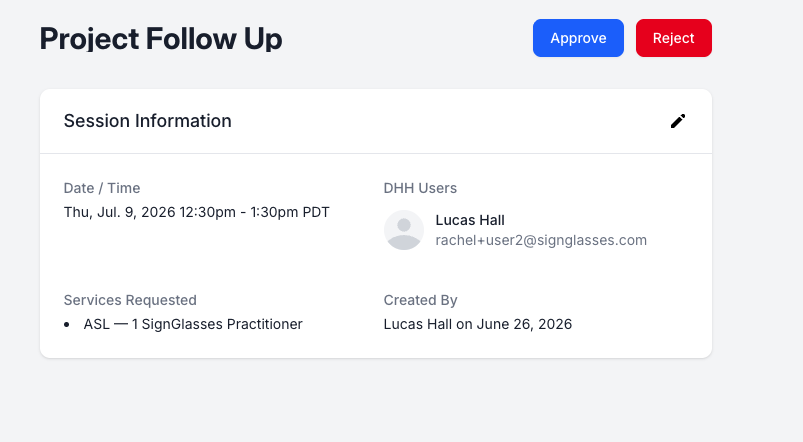The height and width of the screenshot is (442, 803).
Task: Click the rachel+user2@signglasses.com email address
Action: click(x=541, y=240)
